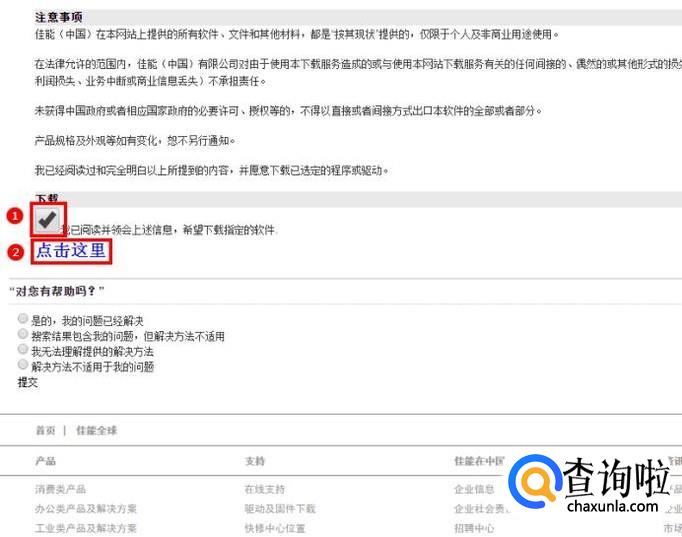Screen dimensions: 682x537
Task: Open 驱动及固件下载 footer link
Action: (280, 509)
